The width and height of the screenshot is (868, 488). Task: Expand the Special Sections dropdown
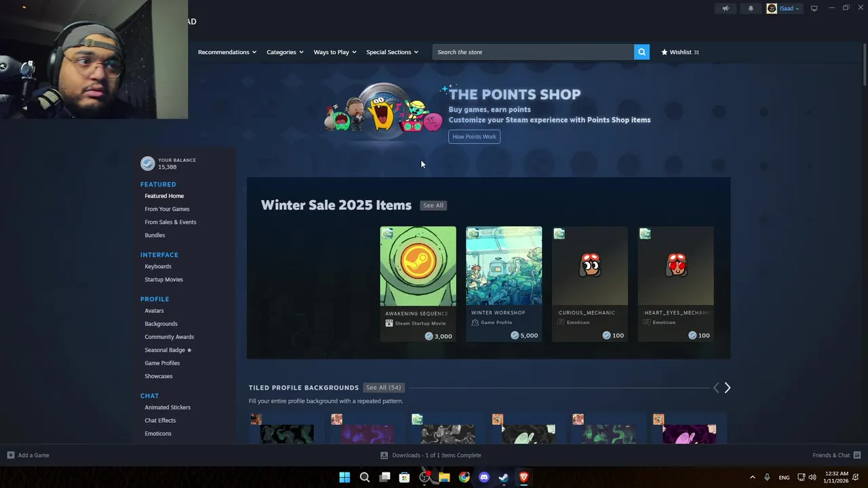[x=392, y=52]
